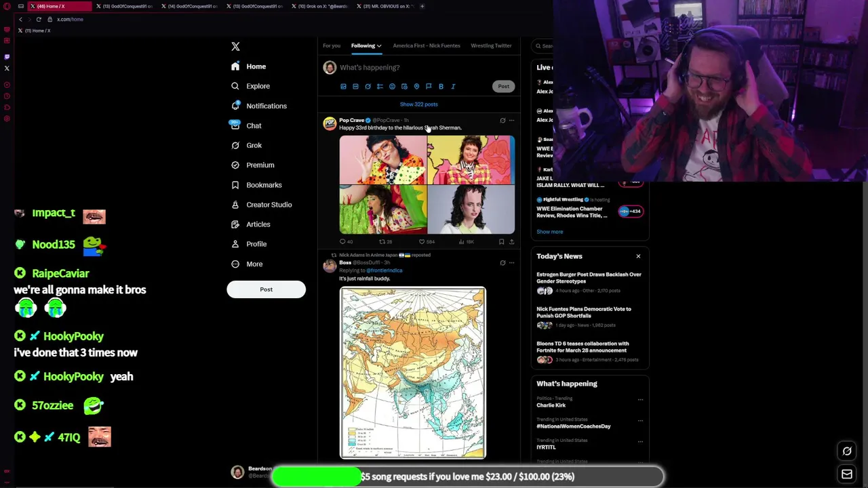This screenshot has height=488, width=868.
Task: Open Explore in the sidebar
Action: [250, 86]
